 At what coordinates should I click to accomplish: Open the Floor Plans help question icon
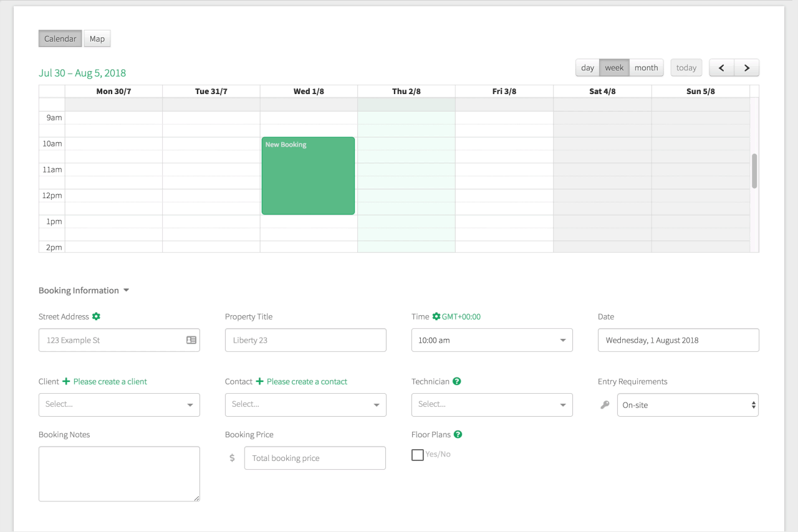pyautogui.click(x=458, y=434)
